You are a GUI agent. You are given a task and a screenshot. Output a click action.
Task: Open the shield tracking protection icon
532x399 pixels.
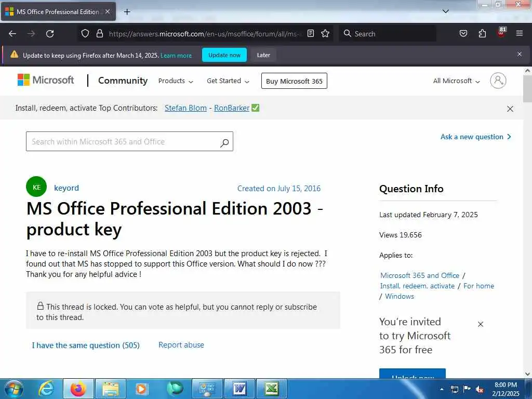coord(85,33)
